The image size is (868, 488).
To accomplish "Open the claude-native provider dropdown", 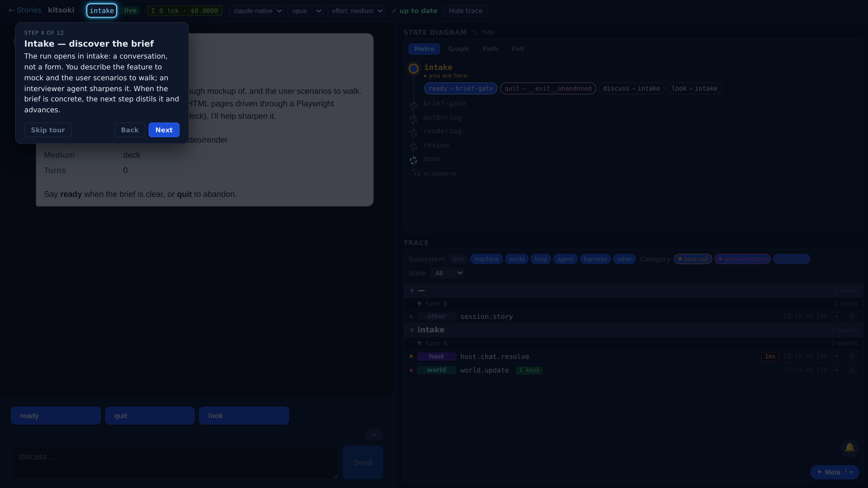I will (x=257, y=11).
